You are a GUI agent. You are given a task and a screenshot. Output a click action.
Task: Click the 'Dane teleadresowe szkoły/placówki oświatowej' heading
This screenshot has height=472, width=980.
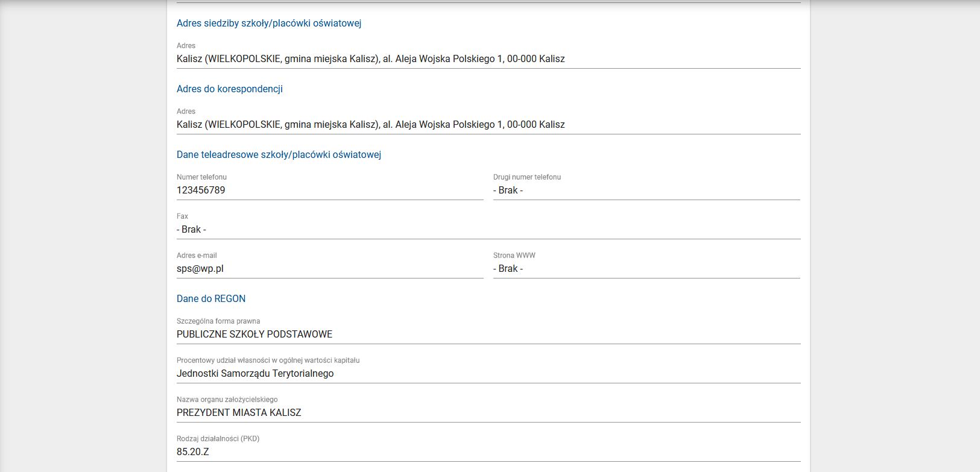tap(279, 155)
